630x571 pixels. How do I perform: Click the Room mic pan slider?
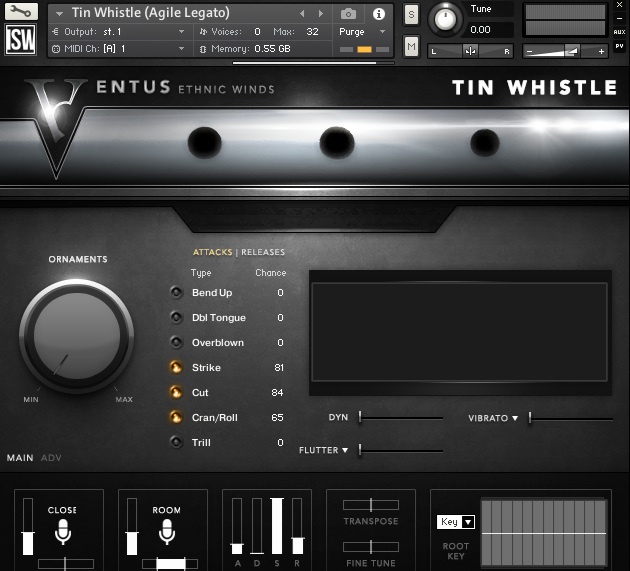[170, 563]
